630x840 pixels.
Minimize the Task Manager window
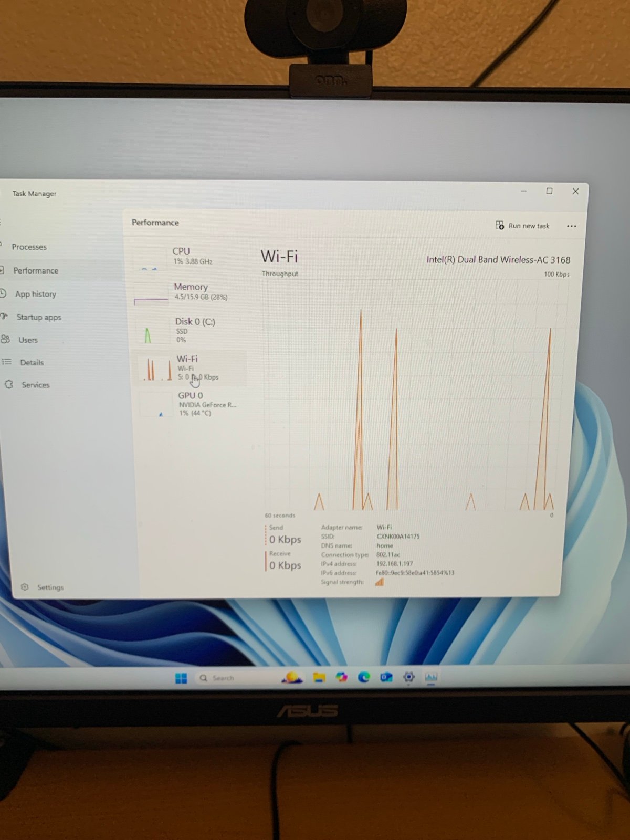pos(523,191)
